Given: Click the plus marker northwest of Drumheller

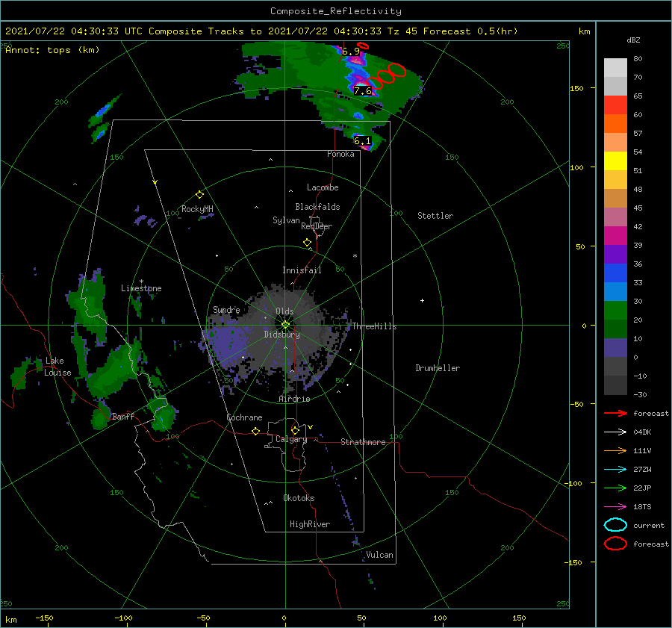Looking at the screenshot, I should [x=422, y=300].
